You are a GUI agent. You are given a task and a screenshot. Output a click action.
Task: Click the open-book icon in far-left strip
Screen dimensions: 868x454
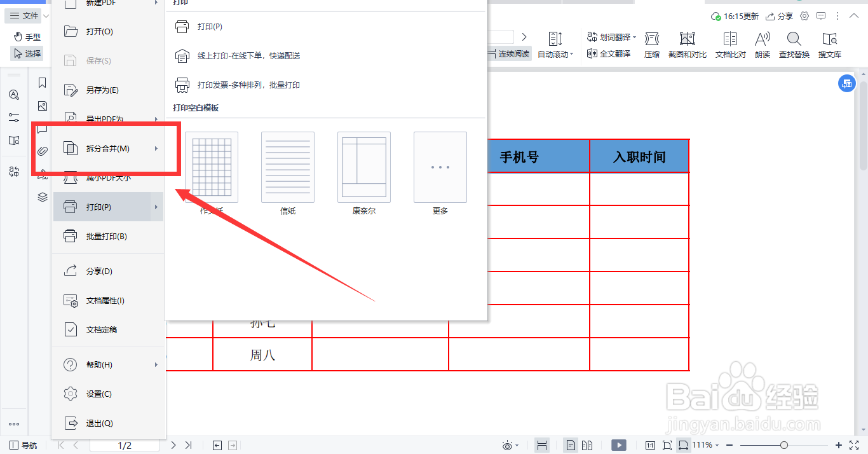tap(14, 141)
